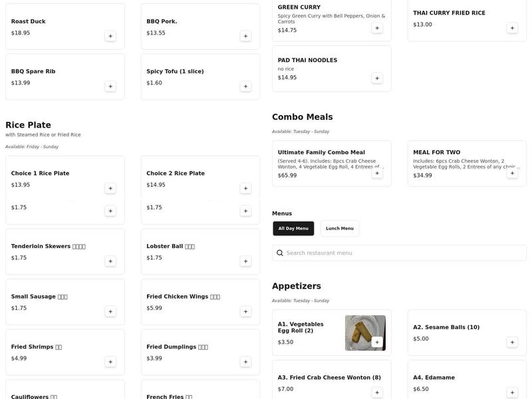Add BBQ Pork to the cart
This screenshot has width=532, height=399.
[x=245, y=36]
